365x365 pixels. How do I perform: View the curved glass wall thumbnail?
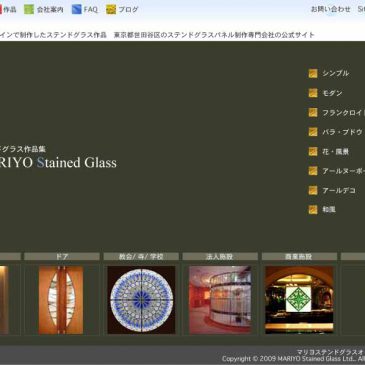click(x=220, y=300)
